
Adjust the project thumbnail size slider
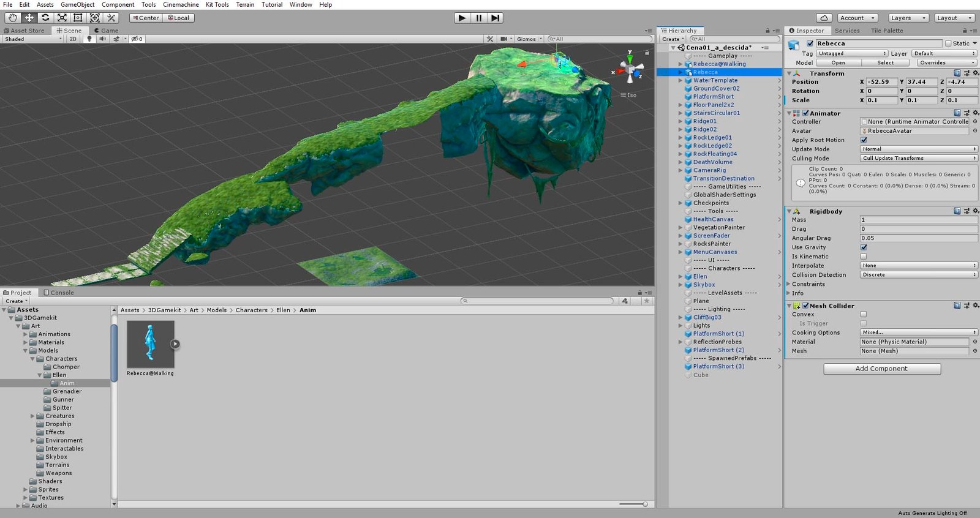tap(644, 504)
